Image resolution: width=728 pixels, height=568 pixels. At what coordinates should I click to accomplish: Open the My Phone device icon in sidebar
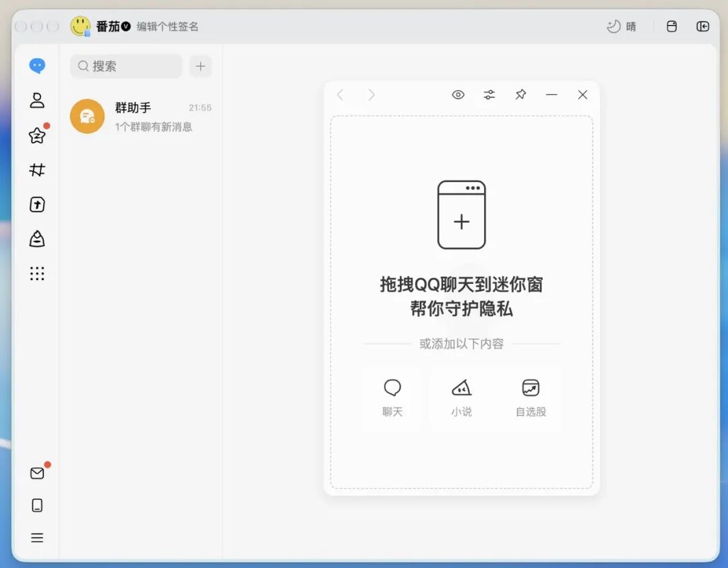(x=37, y=505)
